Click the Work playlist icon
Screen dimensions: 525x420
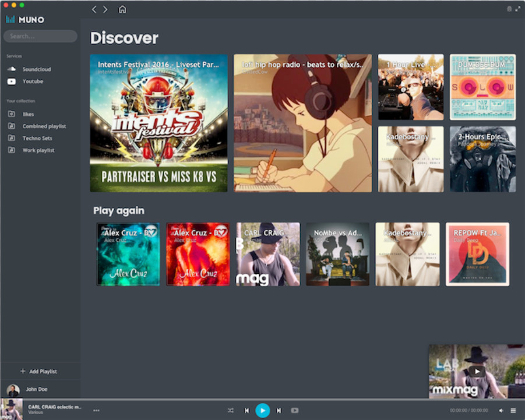(12, 150)
